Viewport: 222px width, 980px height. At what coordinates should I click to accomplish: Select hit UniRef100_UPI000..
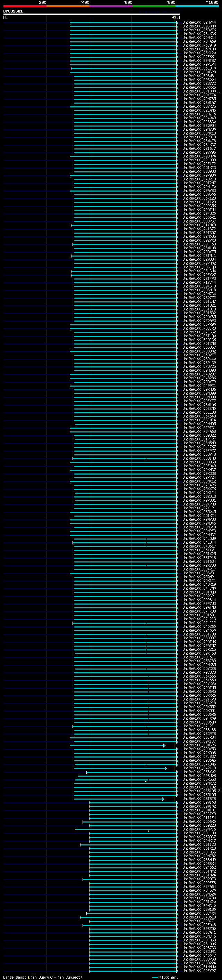(x=201, y=91)
